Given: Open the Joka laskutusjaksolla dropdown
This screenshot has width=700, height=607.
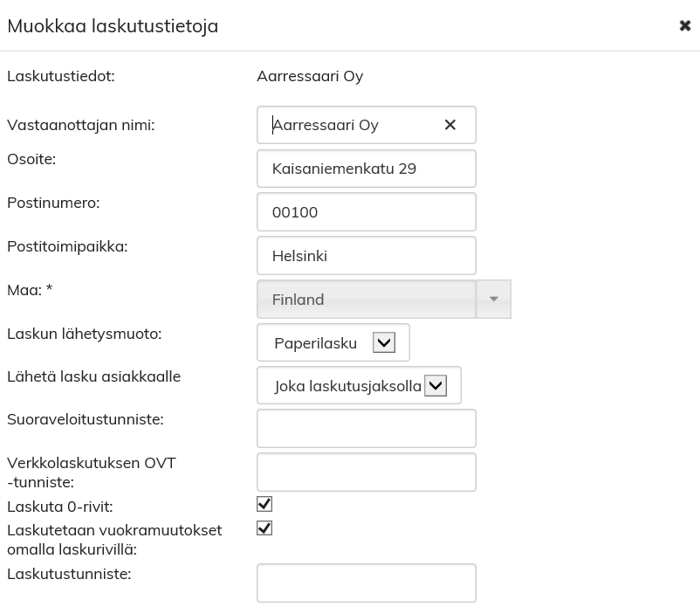Looking at the screenshot, I should tap(435, 386).
